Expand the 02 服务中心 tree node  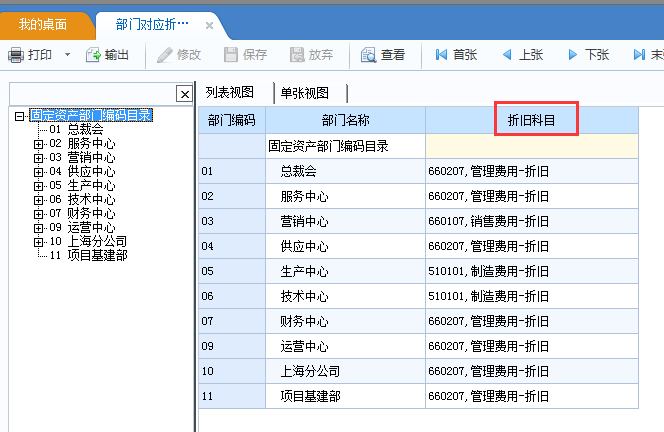[39, 144]
